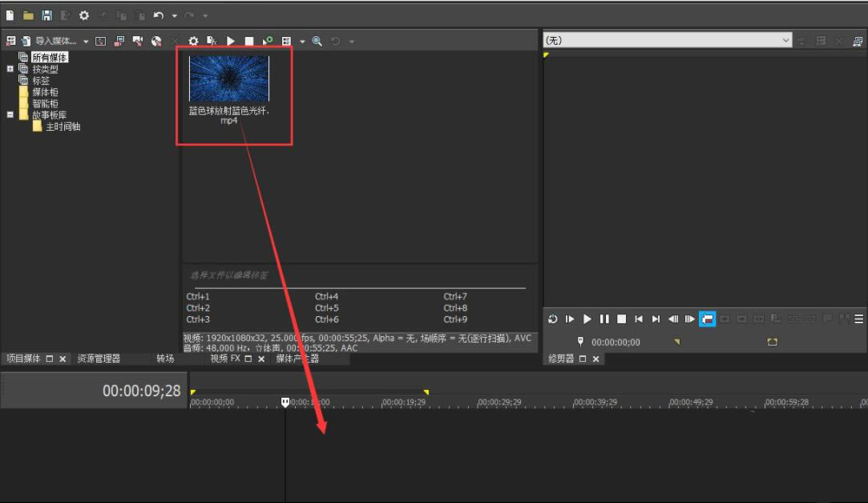This screenshot has width=868, height=503.
Task: Save the project with the save icon
Action: pyautogui.click(x=46, y=14)
